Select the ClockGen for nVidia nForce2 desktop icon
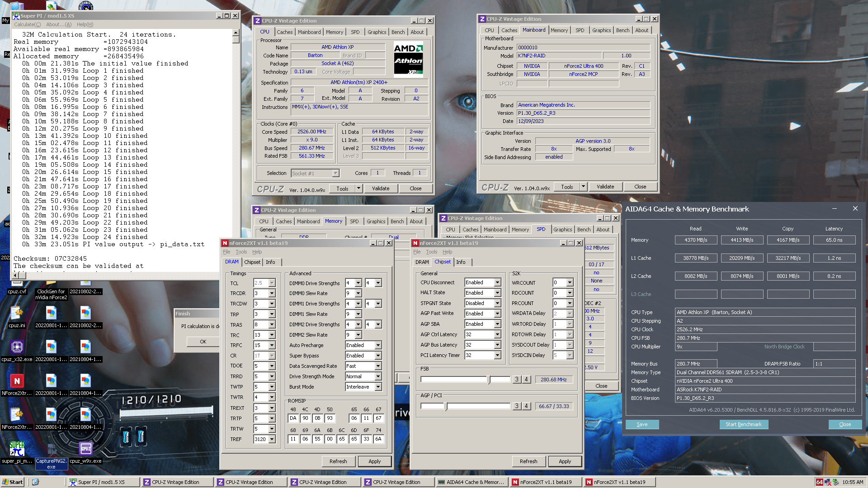 (51, 290)
